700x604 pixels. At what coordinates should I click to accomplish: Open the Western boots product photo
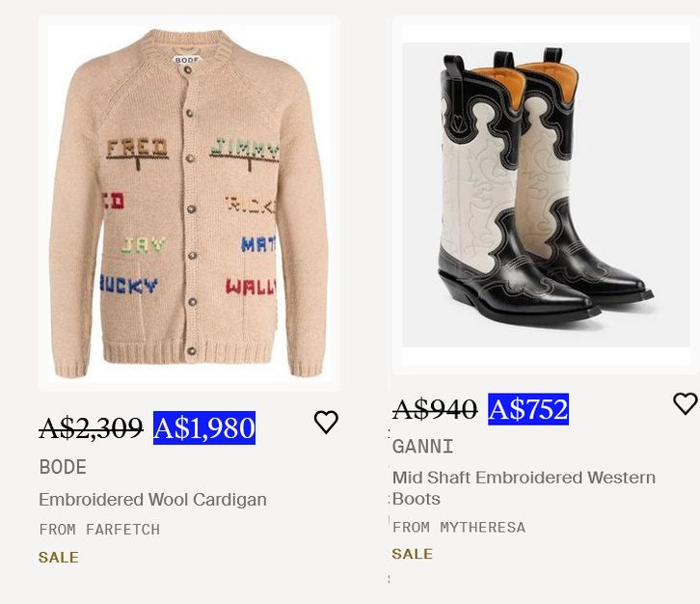coord(546,193)
